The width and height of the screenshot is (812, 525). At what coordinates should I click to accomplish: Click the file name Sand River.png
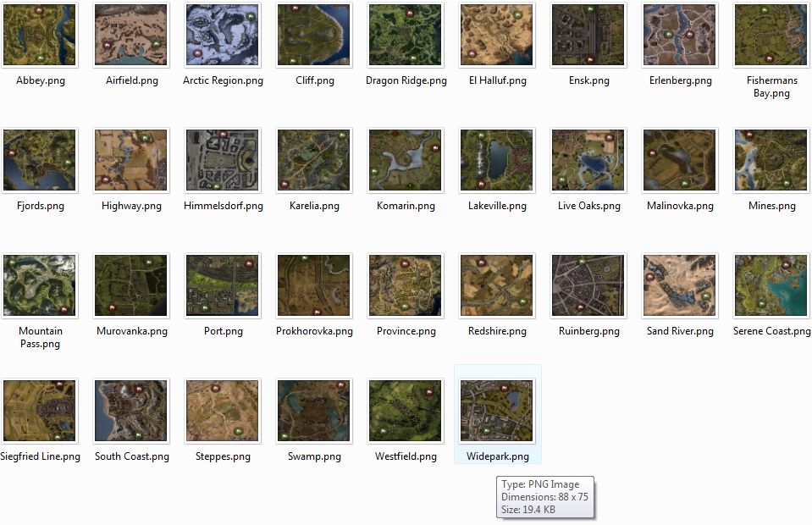pos(681,331)
